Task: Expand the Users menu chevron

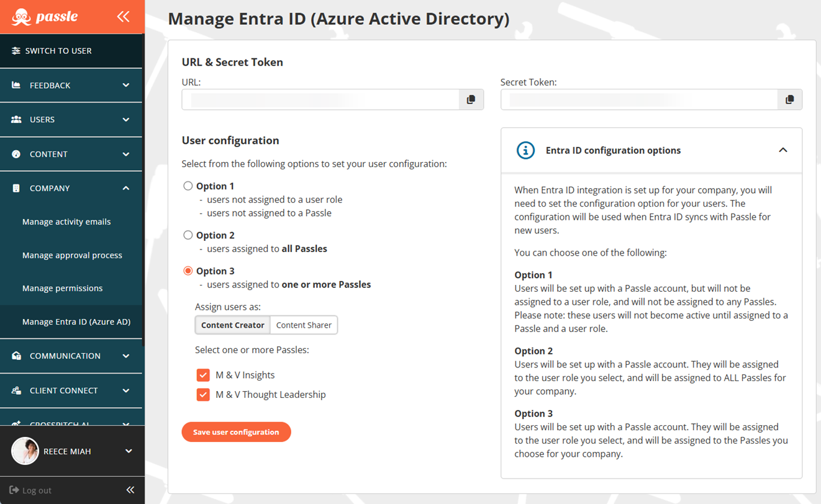Action: pos(126,119)
